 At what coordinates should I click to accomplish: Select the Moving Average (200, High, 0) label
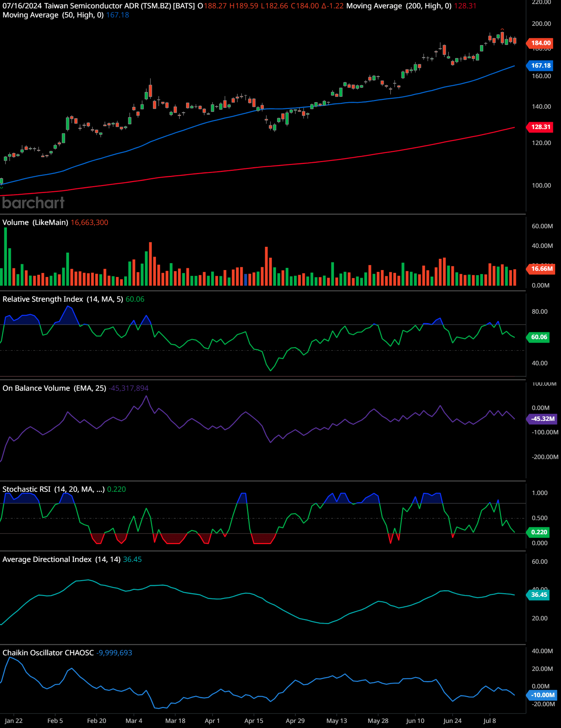(399, 6)
